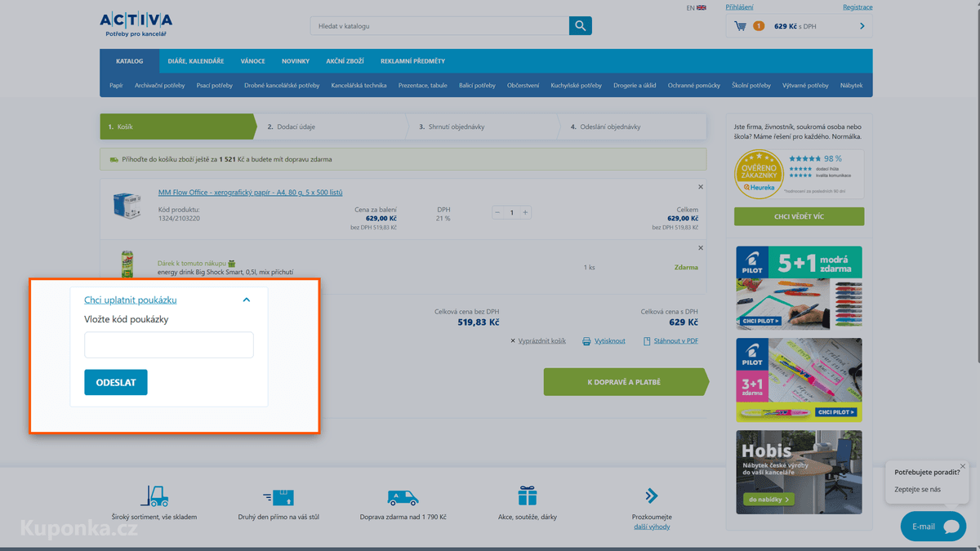Close the Potřebujete poradit chat bubble
This screenshot has width=980, height=551.
(963, 467)
